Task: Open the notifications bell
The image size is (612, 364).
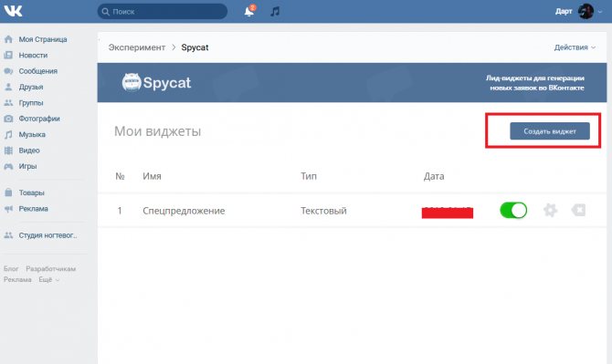Action: tap(249, 11)
